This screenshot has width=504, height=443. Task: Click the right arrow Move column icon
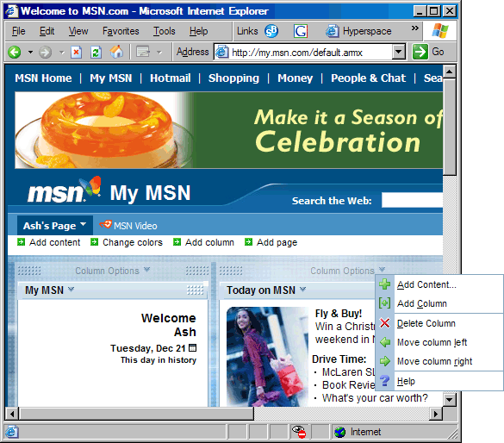385,361
